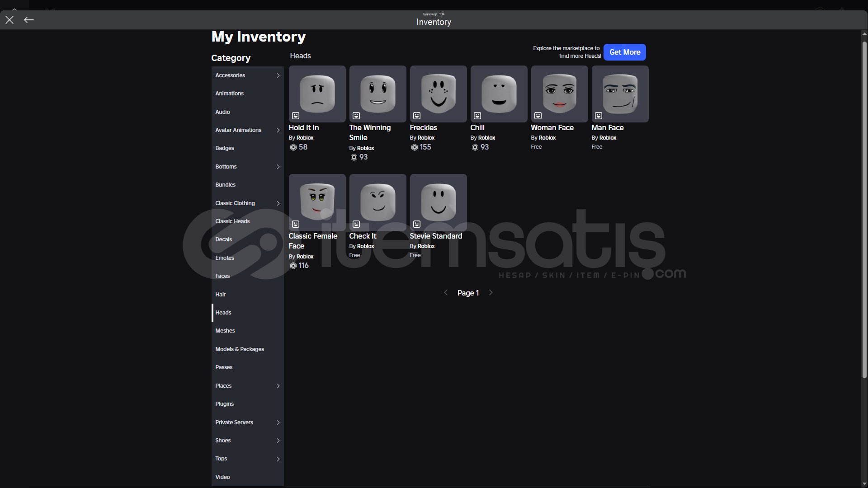Go to the previous inventory page arrow
The width and height of the screenshot is (868, 488).
point(446,292)
